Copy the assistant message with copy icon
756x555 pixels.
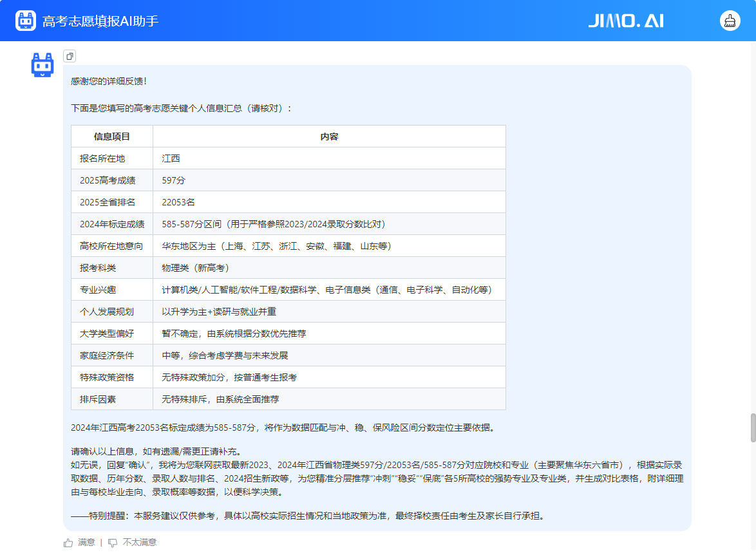pos(70,57)
